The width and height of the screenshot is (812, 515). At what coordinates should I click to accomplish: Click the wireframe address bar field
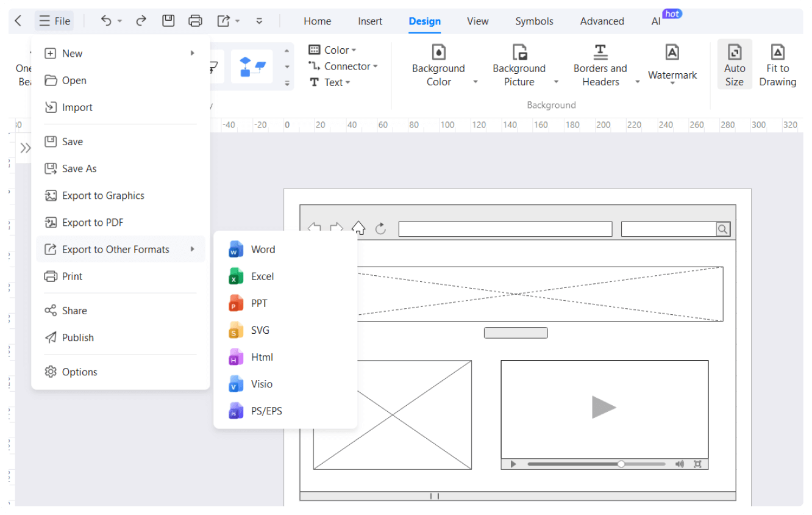[x=505, y=229]
